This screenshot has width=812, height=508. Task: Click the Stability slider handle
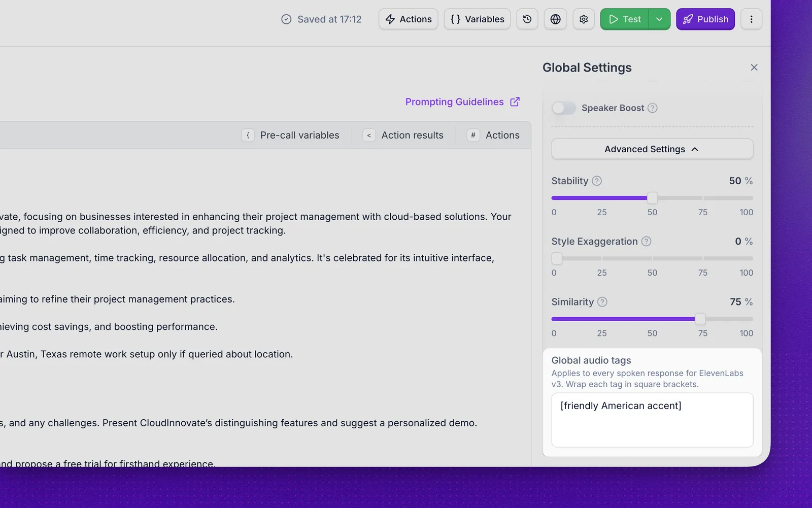coord(653,198)
